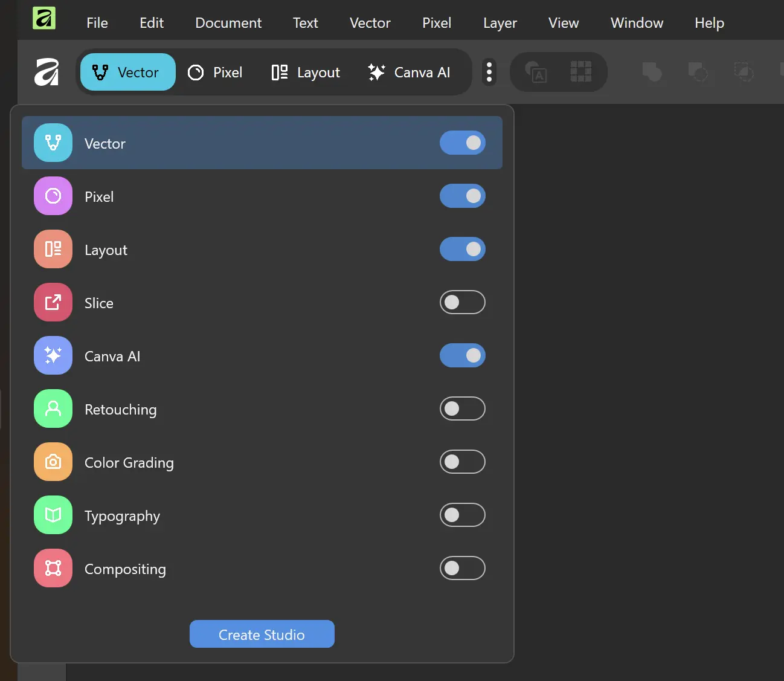This screenshot has height=681, width=784.
Task: Switch to the Canva AI studio tab
Action: (409, 73)
